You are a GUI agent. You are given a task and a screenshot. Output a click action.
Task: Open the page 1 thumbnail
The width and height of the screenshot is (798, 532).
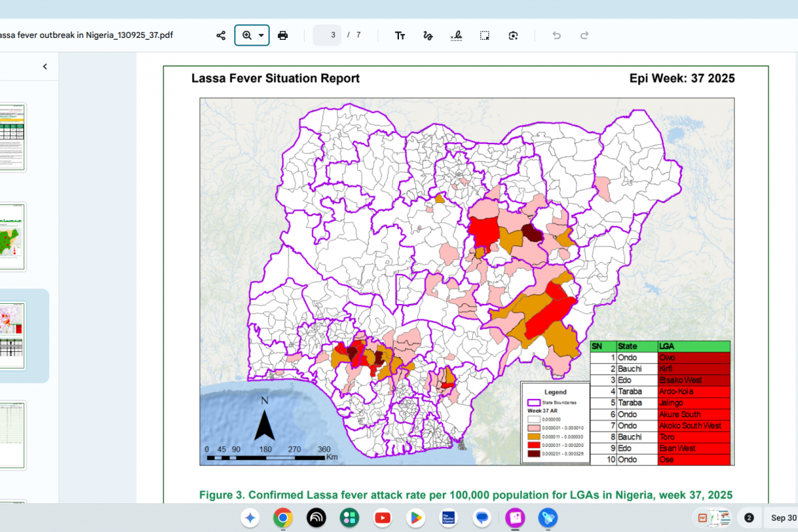(x=13, y=137)
